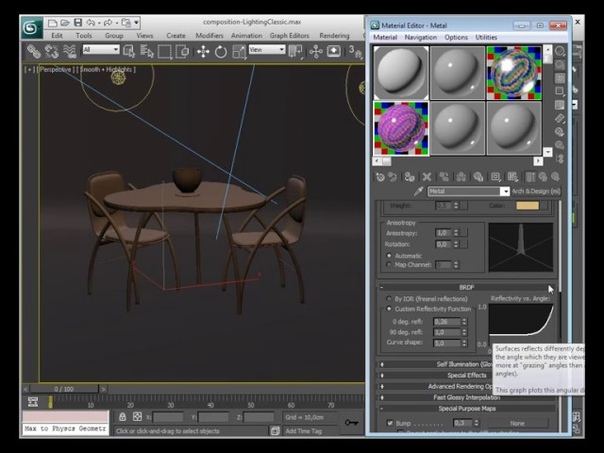Pick material from object eyedropper
Viewport: 604px width, 453px height.
coord(419,191)
